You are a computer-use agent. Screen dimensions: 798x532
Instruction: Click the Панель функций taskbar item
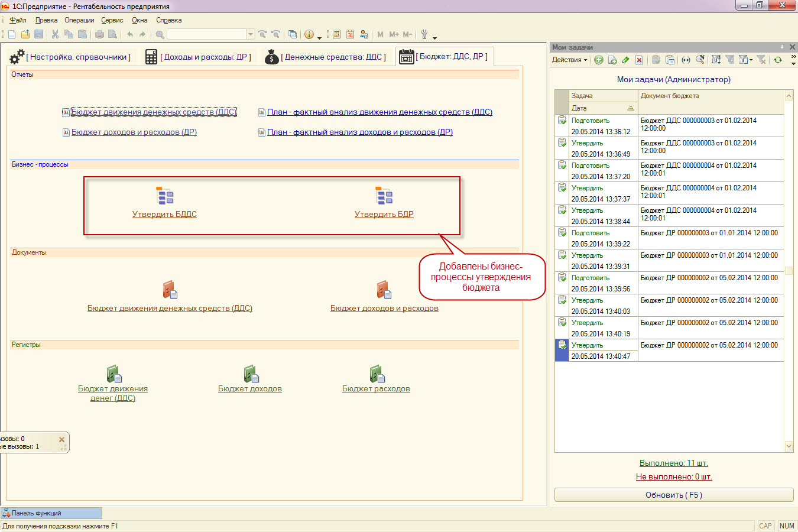pos(51,513)
